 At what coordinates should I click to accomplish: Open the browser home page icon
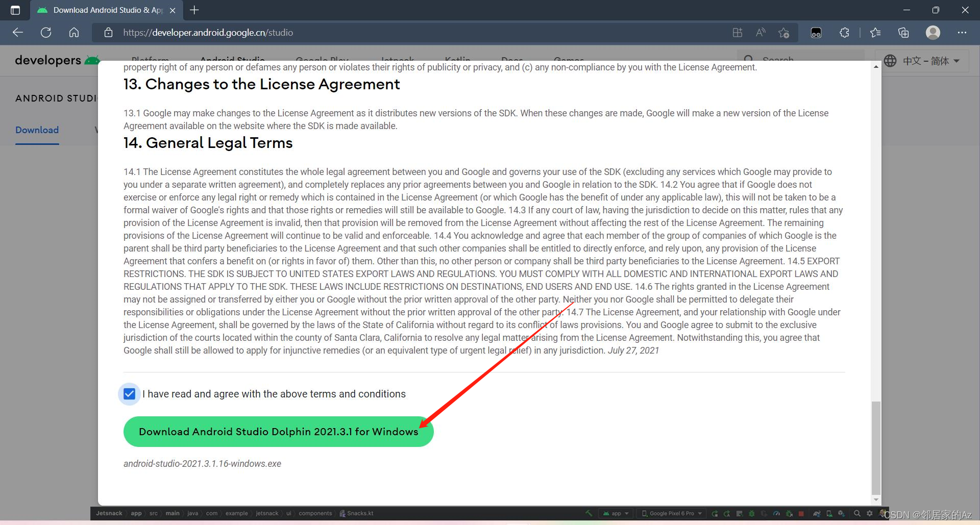[74, 33]
